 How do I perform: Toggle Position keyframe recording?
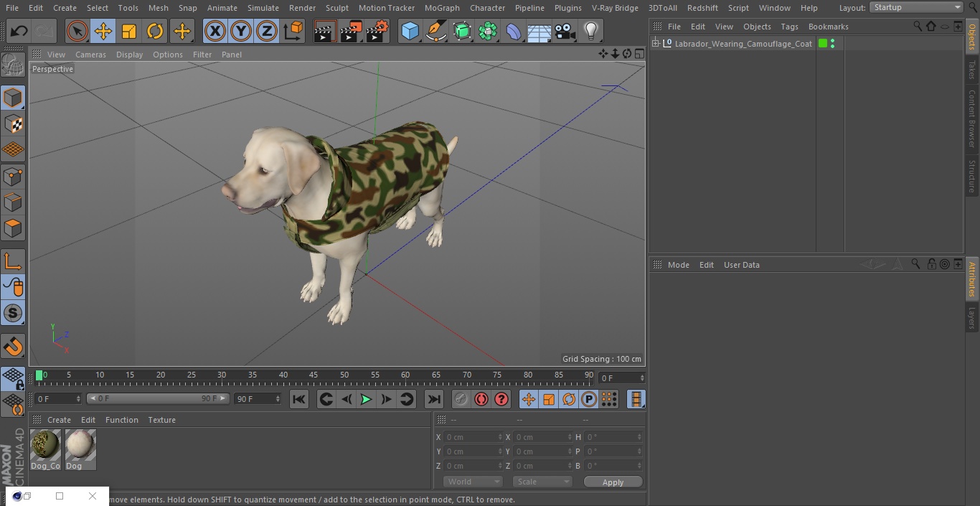tap(529, 399)
